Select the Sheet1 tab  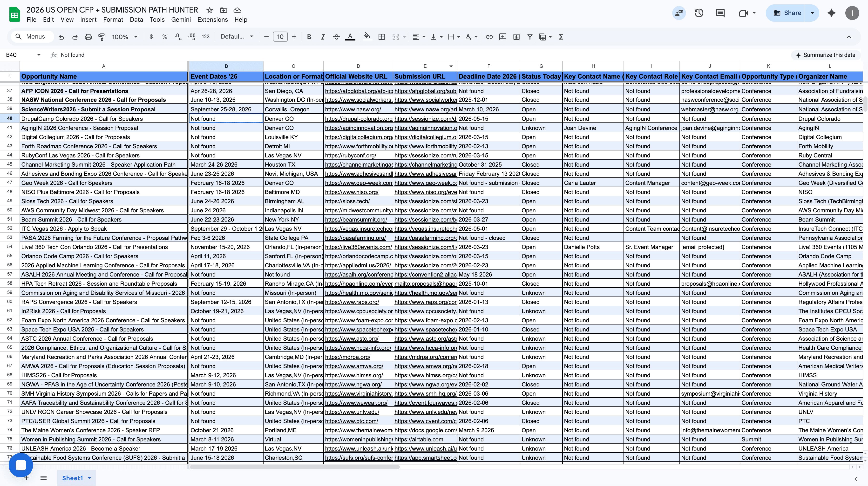[x=72, y=478]
